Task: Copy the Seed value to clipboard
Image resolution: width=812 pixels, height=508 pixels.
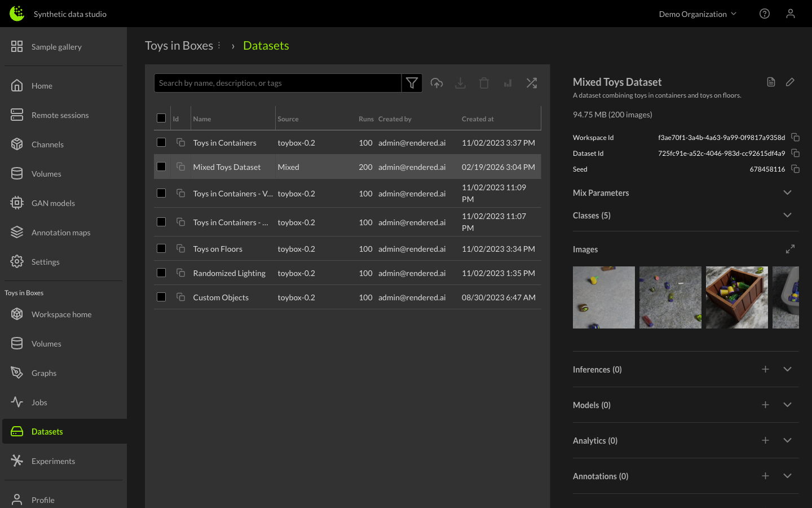Action: [x=795, y=169]
